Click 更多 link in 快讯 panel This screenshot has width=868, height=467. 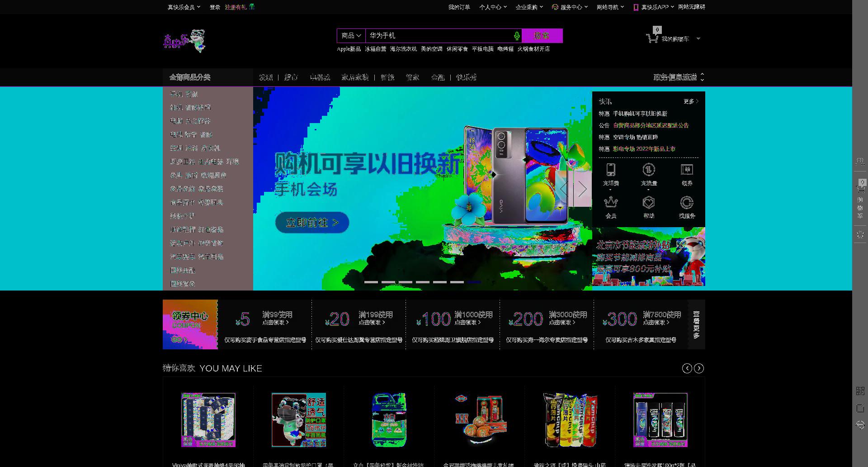point(691,101)
